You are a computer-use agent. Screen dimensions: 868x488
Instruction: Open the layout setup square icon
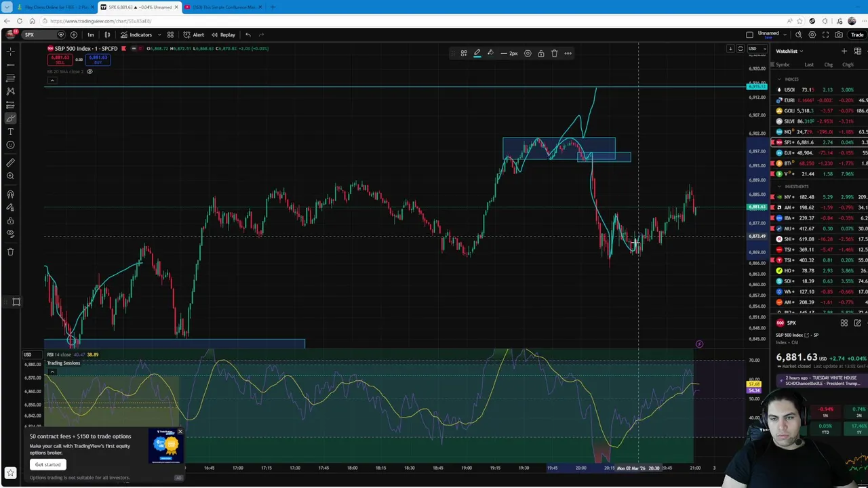click(749, 35)
